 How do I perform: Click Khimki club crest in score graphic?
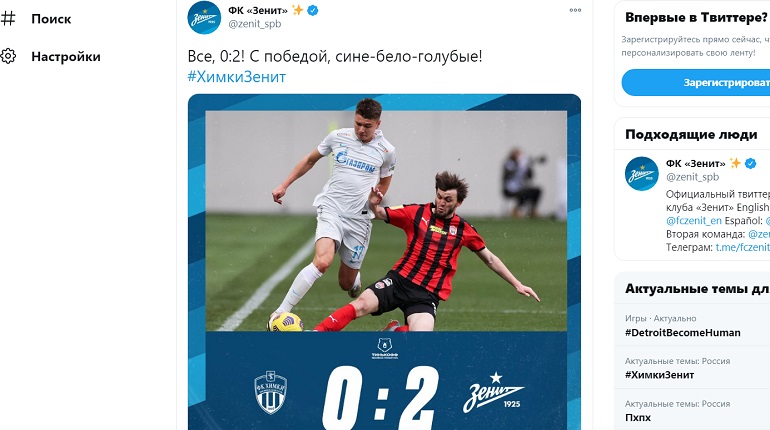pyautogui.click(x=271, y=392)
